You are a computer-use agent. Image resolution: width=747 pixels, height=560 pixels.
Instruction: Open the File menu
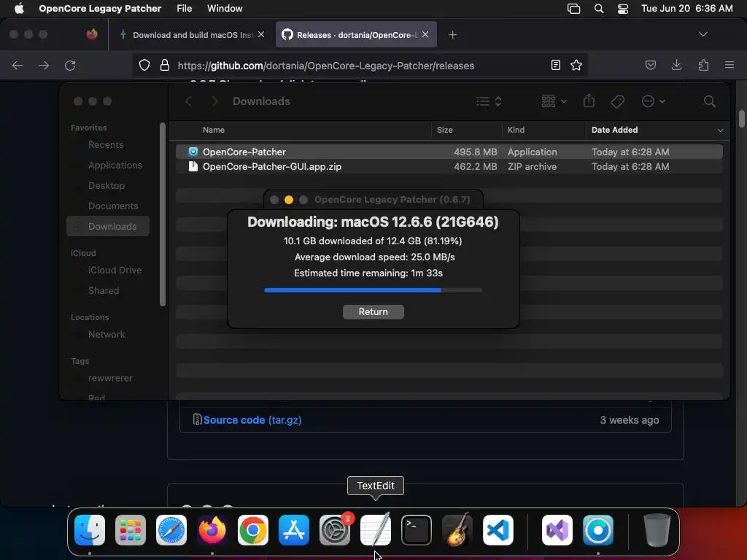click(184, 9)
